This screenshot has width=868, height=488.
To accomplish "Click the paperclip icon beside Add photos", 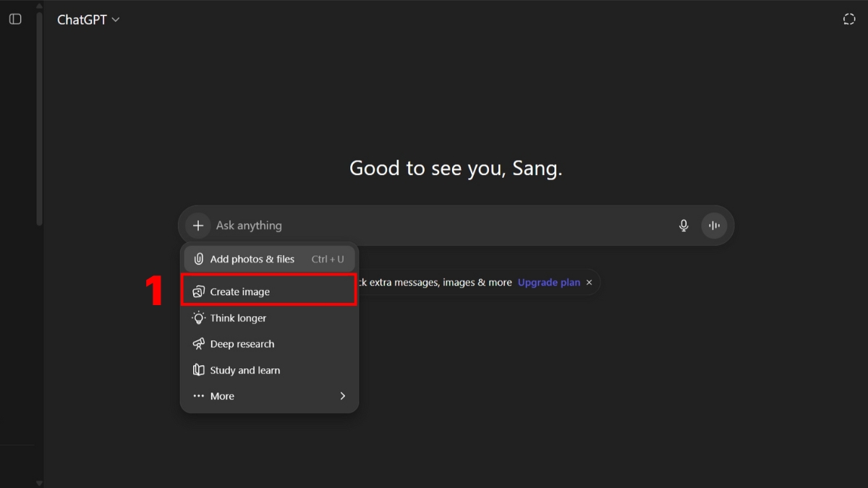I will coord(198,259).
